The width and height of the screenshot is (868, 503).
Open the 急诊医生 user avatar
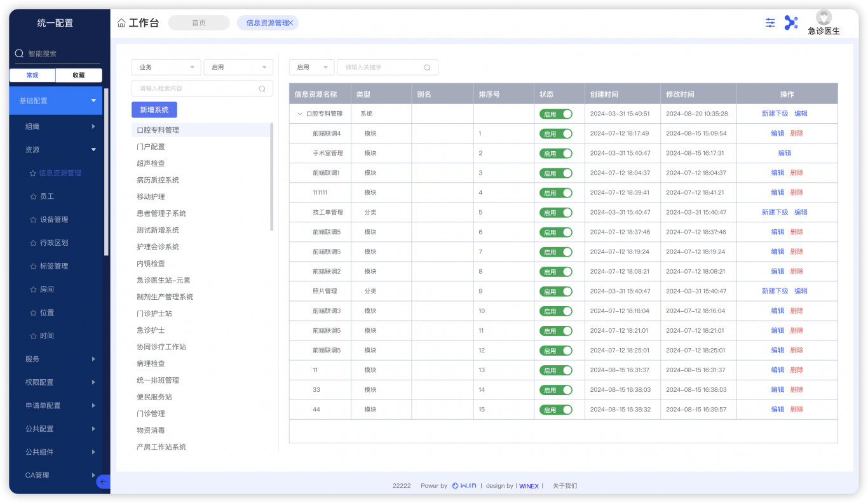point(824,18)
